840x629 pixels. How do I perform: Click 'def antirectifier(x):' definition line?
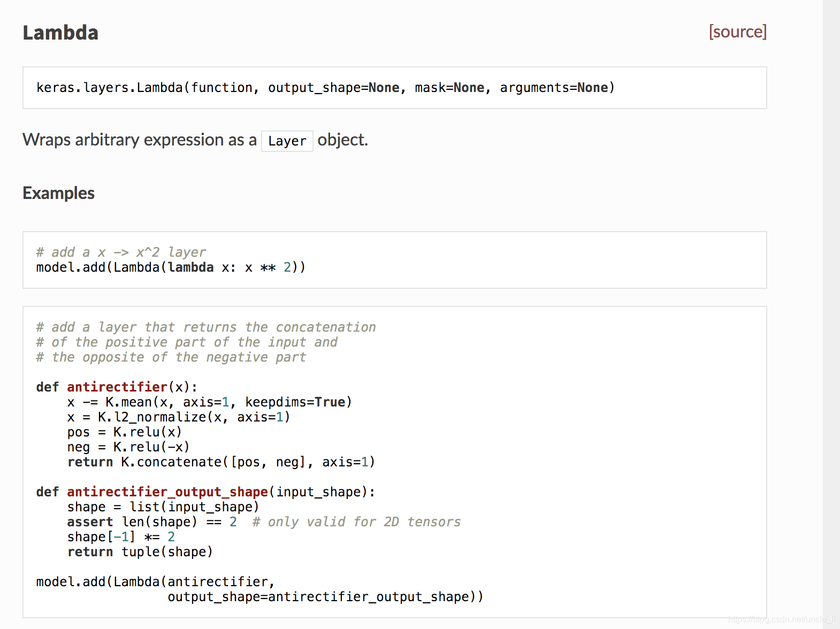pos(117,387)
